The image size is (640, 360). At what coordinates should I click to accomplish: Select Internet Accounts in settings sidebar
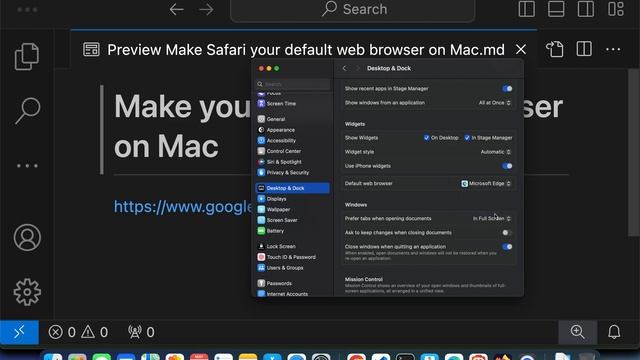[x=293, y=293]
